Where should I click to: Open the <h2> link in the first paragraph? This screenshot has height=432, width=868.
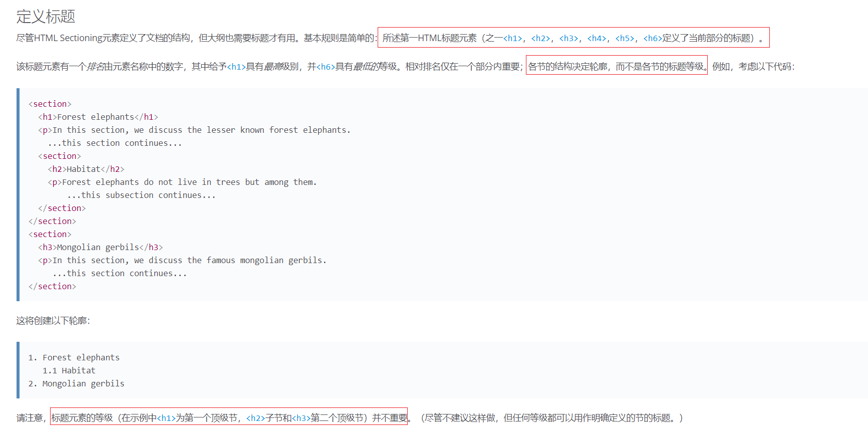(541, 38)
